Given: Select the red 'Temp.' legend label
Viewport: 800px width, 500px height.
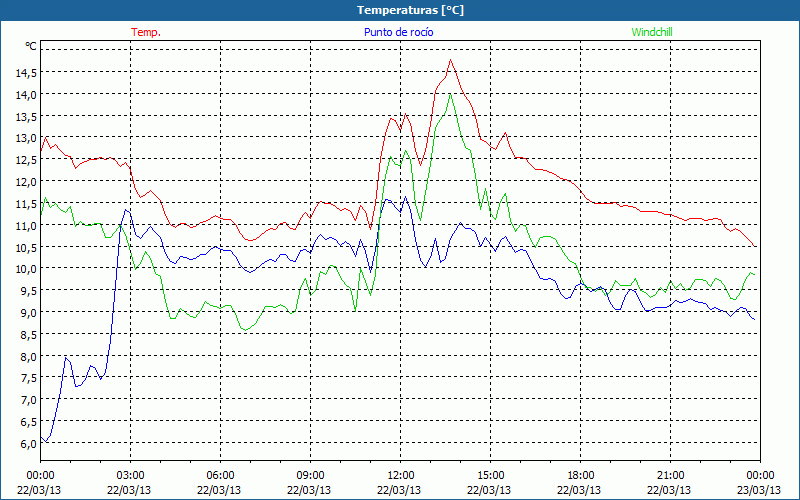Looking at the screenshot, I should tap(146, 32).
